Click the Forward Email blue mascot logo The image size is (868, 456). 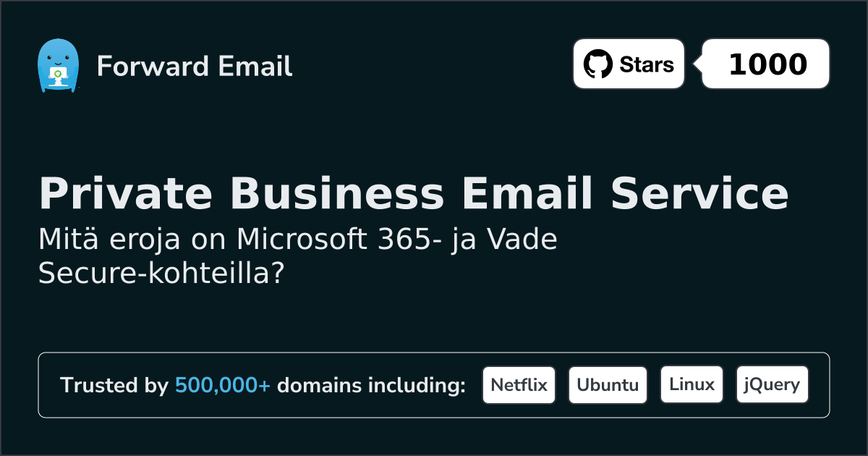click(57, 66)
